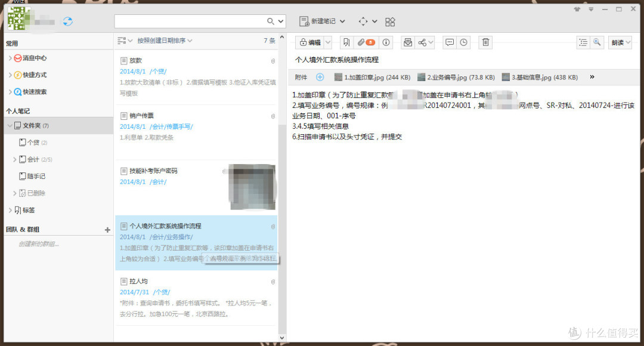Open attachment 2.业务编号.jpg
The width and height of the screenshot is (644, 346).
[x=456, y=78]
